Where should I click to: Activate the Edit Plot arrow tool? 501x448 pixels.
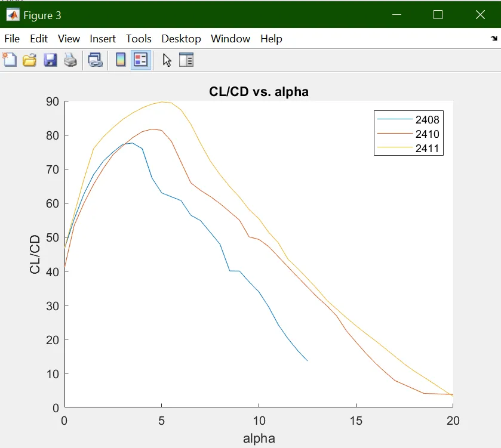click(167, 60)
